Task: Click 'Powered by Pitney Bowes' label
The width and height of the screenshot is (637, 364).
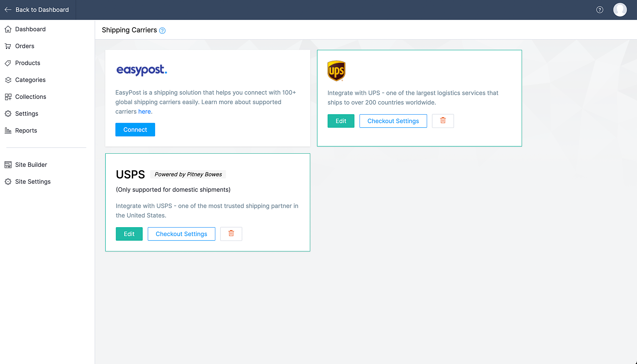Action: [x=188, y=174]
